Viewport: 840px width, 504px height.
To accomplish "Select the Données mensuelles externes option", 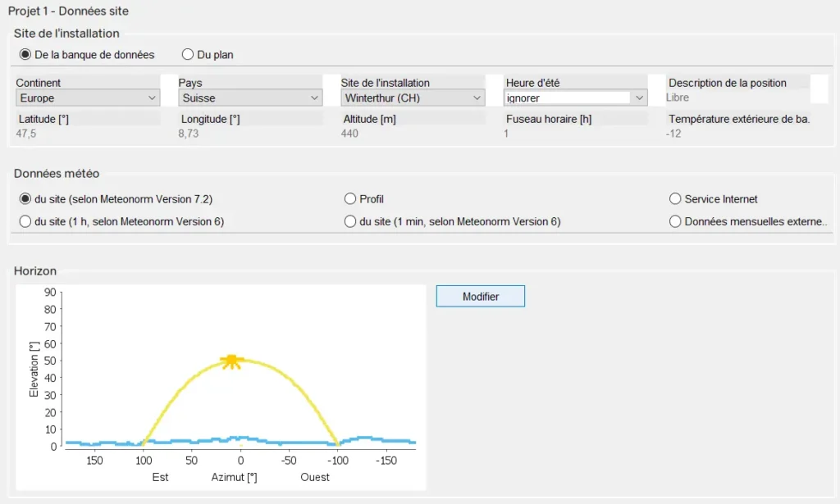I will [x=676, y=221].
